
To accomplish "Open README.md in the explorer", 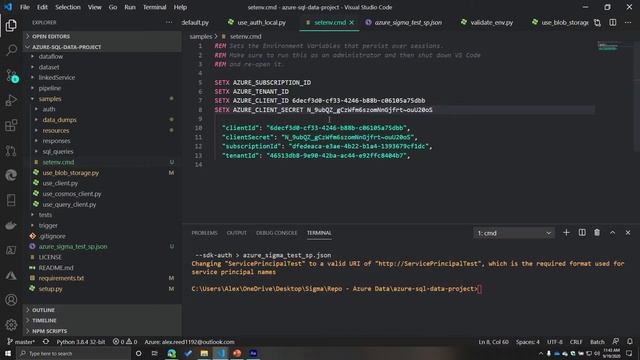I will point(56,268).
